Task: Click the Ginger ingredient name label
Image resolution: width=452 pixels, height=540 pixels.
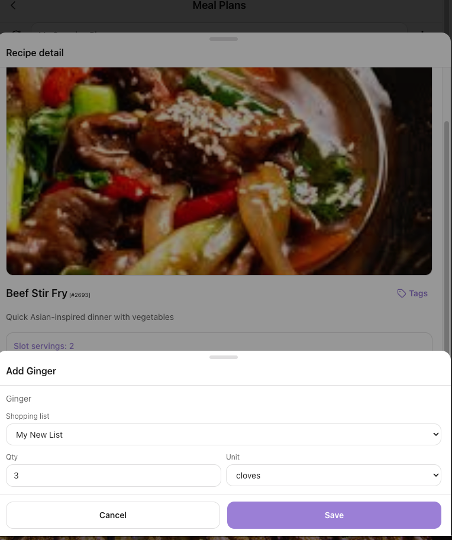Action: 19,399
